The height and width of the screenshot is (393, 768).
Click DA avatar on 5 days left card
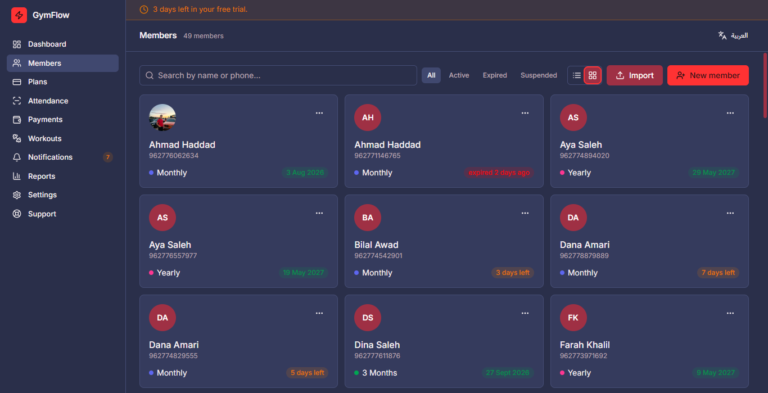point(162,318)
